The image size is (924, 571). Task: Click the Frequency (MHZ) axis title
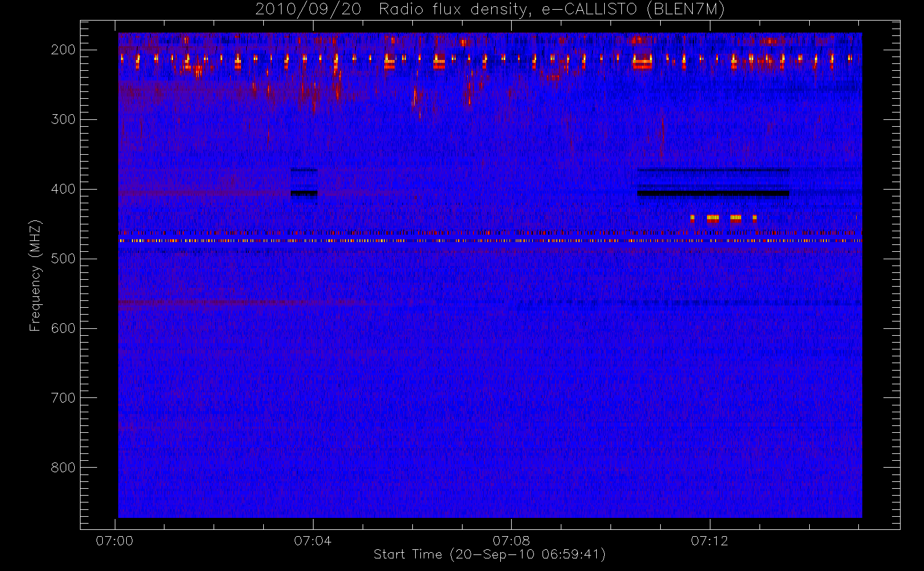click(x=35, y=275)
